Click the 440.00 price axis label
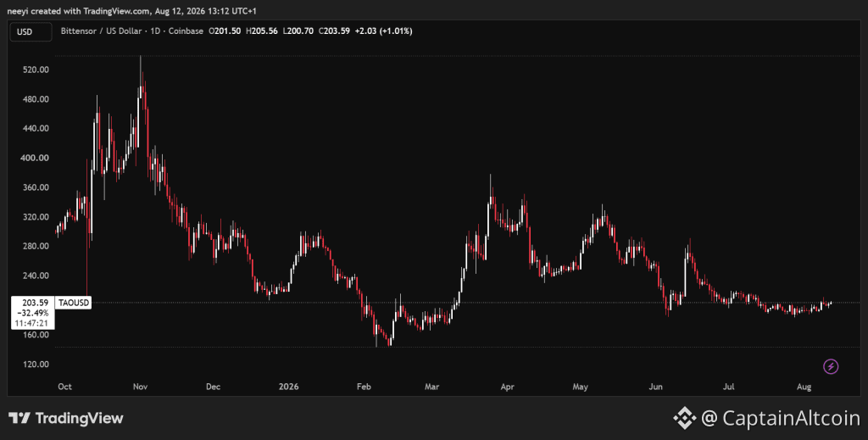 pos(37,128)
